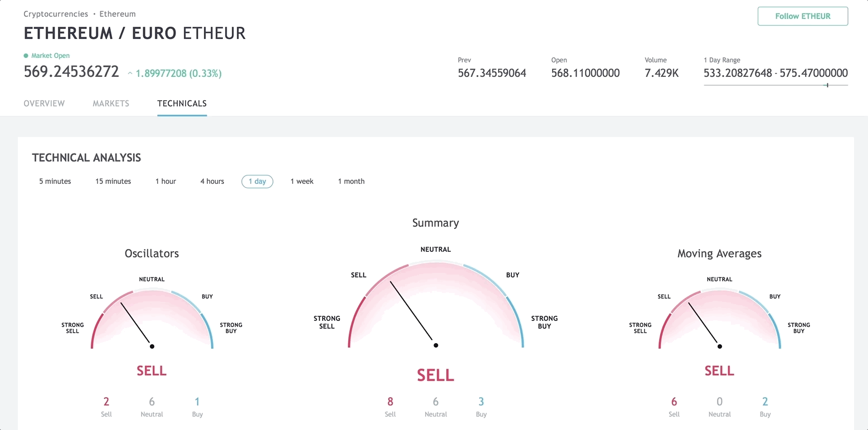The width and height of the screenshot is (868, 430).
Task: Click the Summary Sell count 8
Action: 390,402
